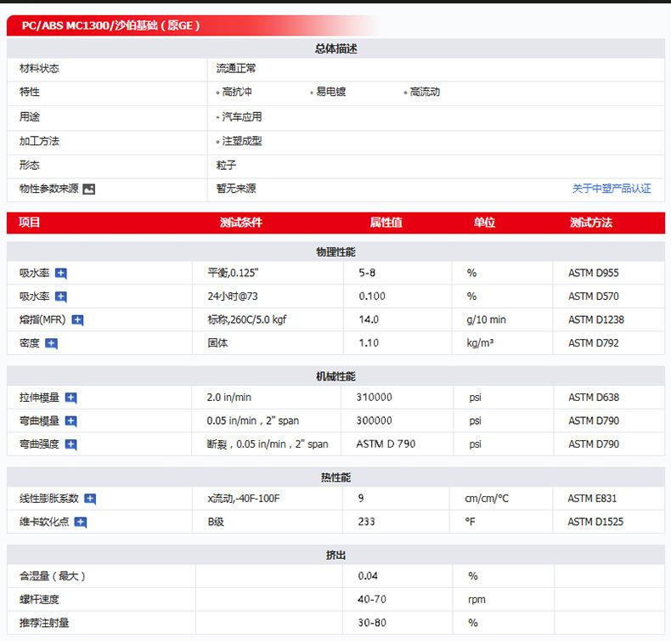Click the plus icon next to 弯曲强度
The width and height of the screenshot is (671, 644).
[x=71, y=443]
